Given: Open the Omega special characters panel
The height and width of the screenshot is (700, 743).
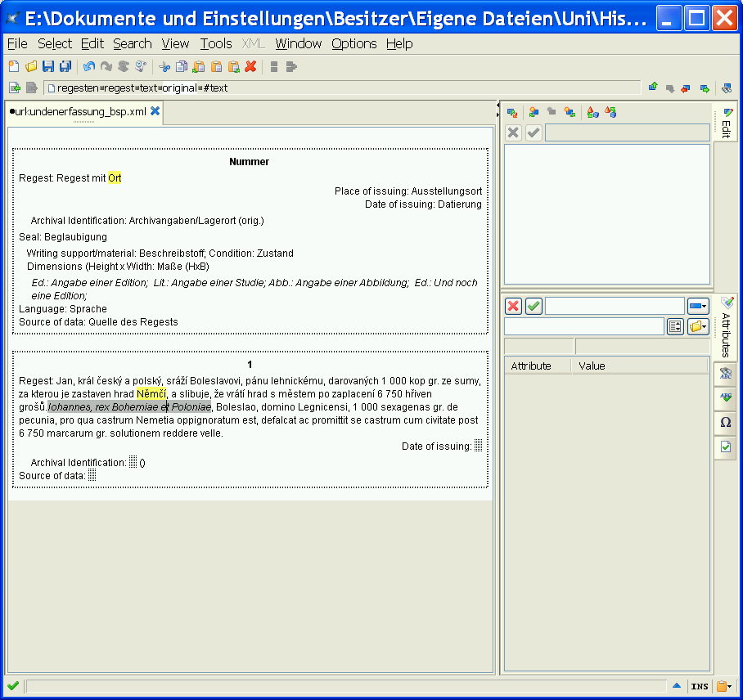Looking at the screenshot, I should pos(726,423).
